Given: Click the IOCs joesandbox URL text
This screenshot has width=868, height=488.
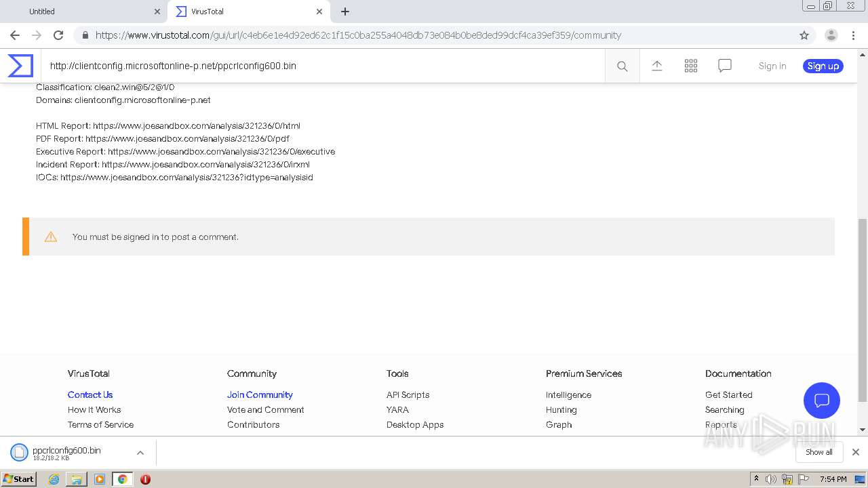Looking at the screenshot, I should tap(186, 177).
